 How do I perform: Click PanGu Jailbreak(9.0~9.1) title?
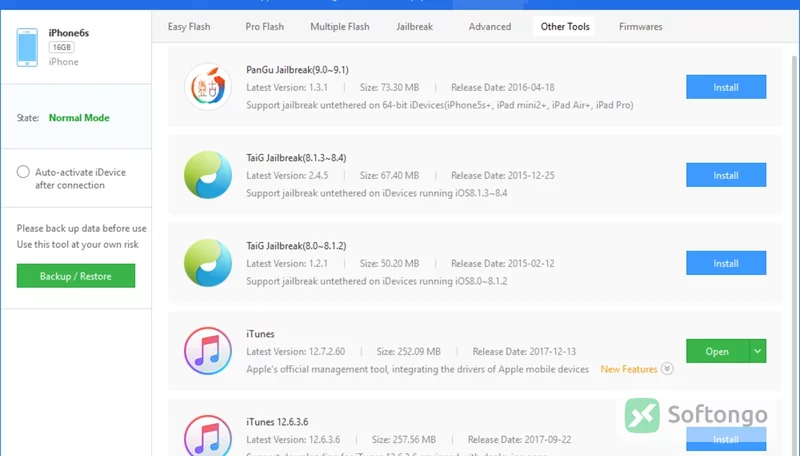297,70
